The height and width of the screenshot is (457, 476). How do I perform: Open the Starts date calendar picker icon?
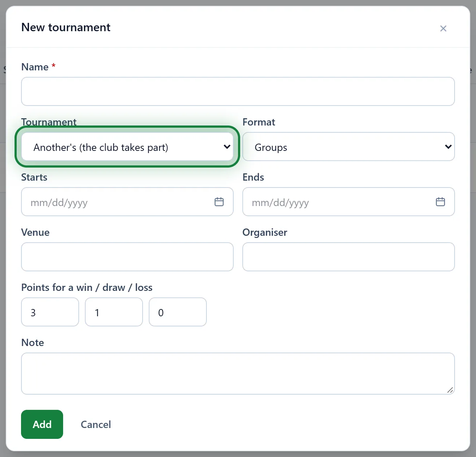tap(219, 202)
